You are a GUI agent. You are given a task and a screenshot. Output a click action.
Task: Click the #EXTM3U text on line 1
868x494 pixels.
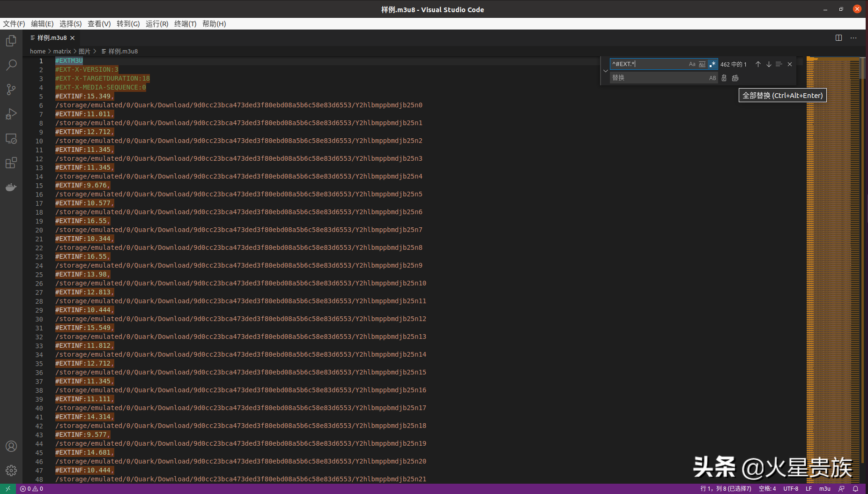click(x=69, y=61)
